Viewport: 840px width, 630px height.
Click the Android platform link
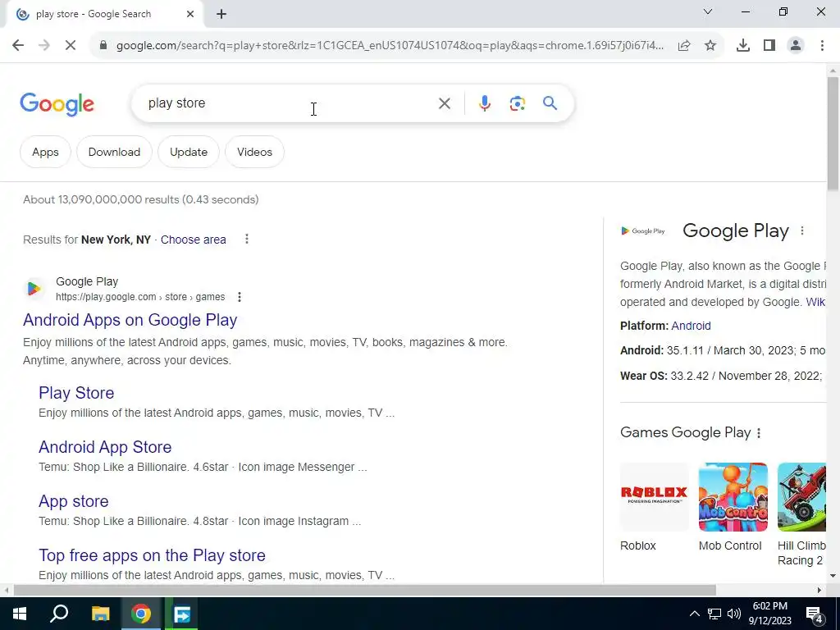pyautogui.click(x=691, y=326)
